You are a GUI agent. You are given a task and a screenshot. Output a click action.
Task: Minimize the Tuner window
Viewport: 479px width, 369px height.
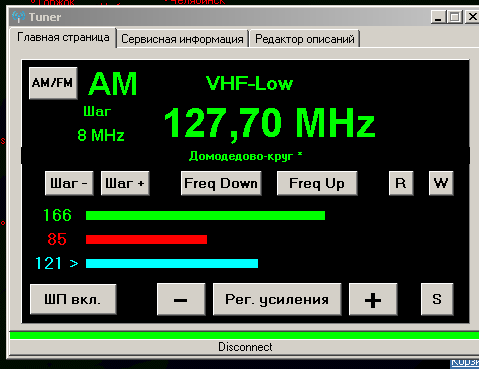[438, 17]
